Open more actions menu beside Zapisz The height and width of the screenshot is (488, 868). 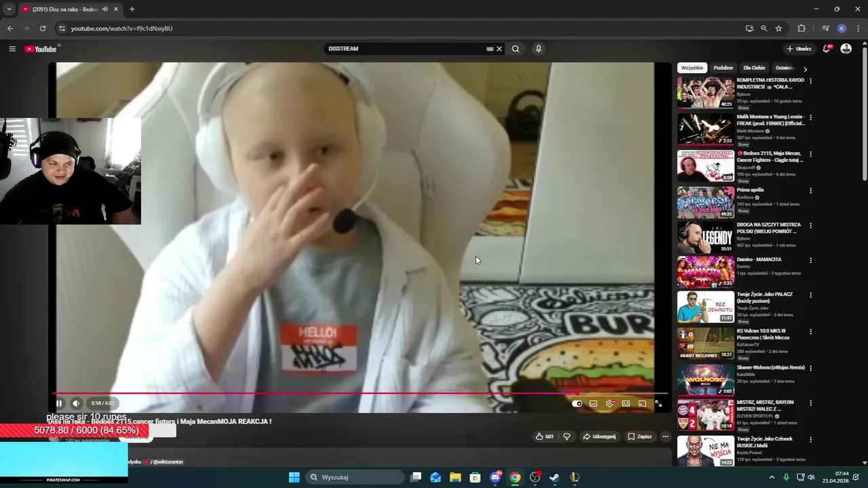pos(665,436)
